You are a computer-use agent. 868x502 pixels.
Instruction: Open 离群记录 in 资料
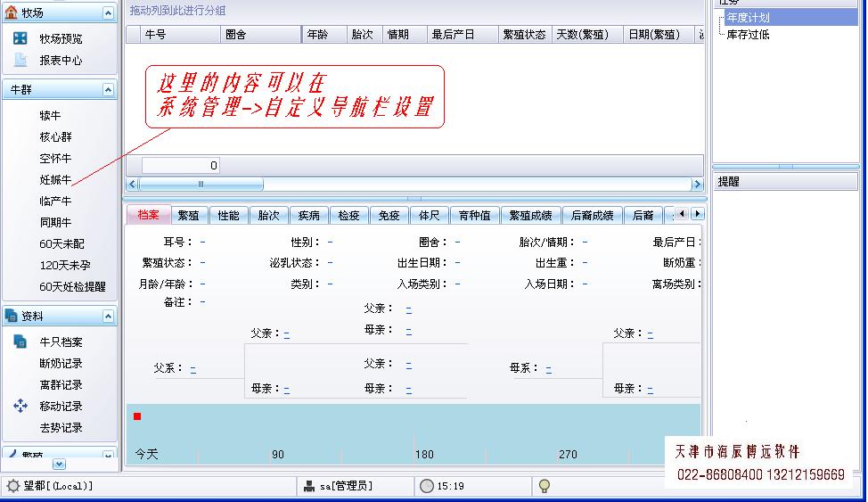tap(61, 384)
